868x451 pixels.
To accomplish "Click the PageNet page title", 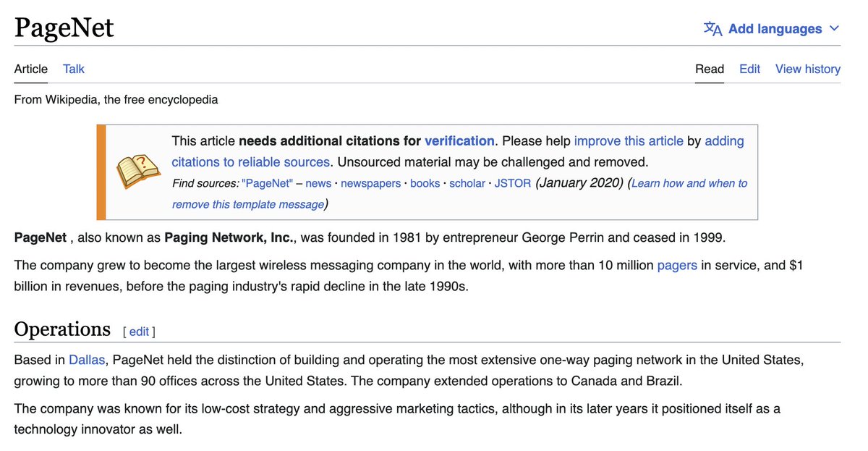I will coord(64,28).
